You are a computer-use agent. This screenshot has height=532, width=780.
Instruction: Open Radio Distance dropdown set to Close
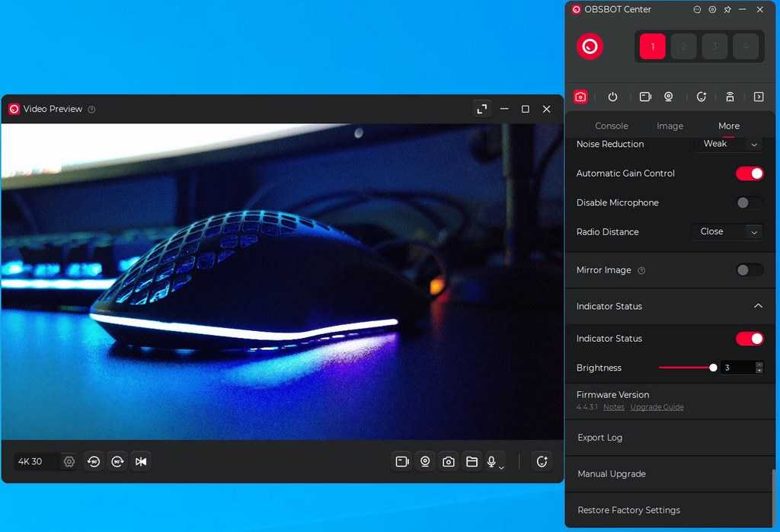tap(727, 231)
